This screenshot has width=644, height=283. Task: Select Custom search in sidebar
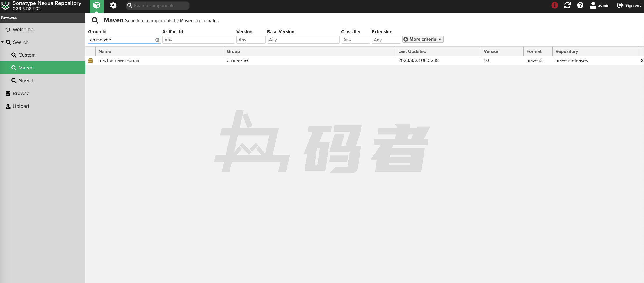27,55
